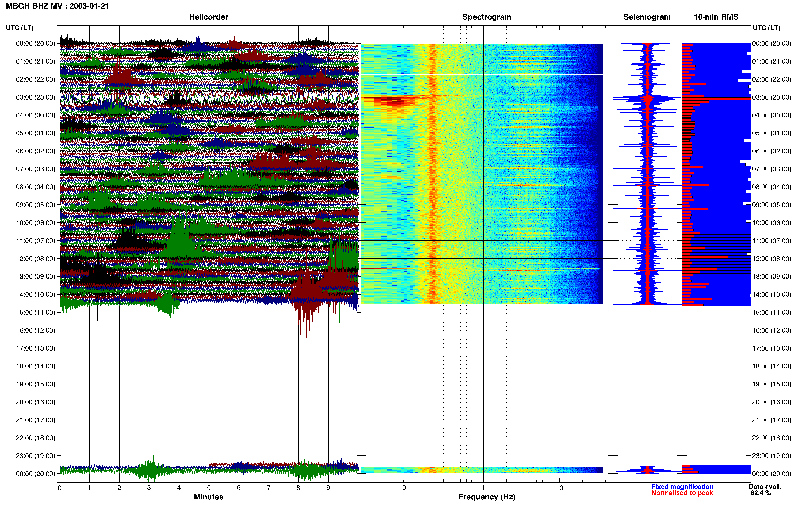
Task: Click minute tick '7' on the Minutes axis
Action: coord(269,488)
